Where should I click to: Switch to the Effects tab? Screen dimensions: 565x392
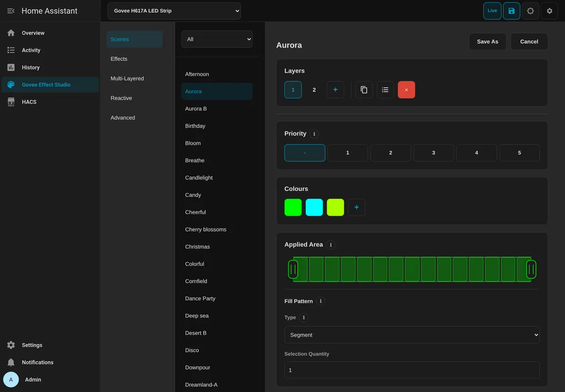[x=135, y=59]
